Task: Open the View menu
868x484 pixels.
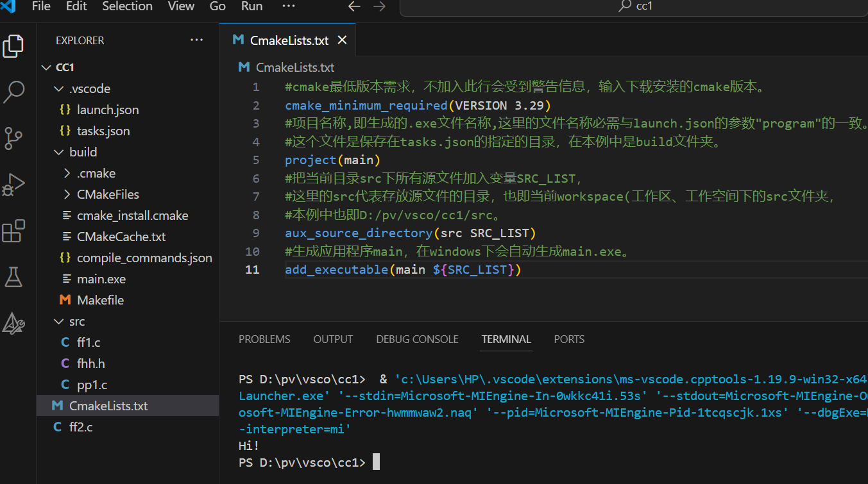Action: (x=181, y=6)
